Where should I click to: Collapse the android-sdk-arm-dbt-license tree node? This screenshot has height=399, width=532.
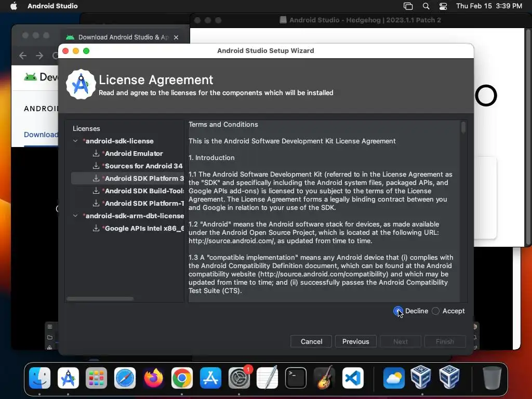pos(75,216)
